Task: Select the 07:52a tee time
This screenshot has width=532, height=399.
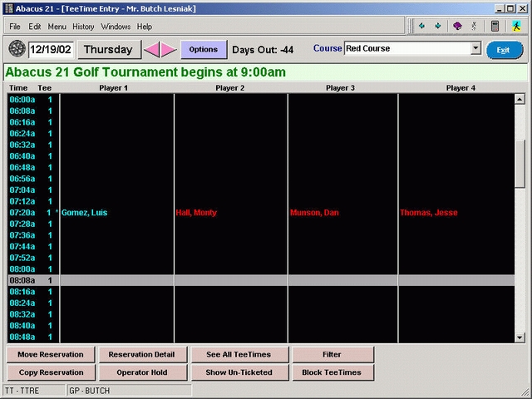Action: pyautogui.click(x=22, y=258)
